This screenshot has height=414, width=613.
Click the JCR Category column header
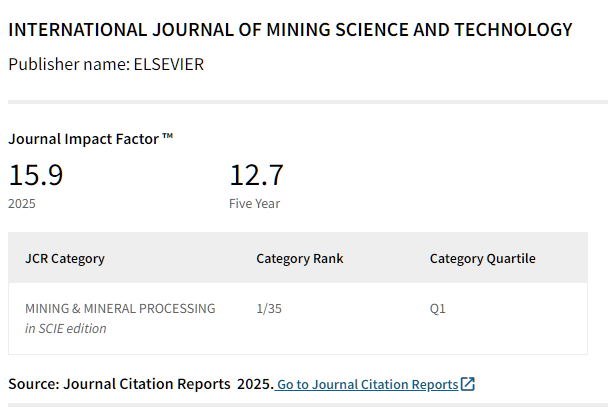(65, 259)
